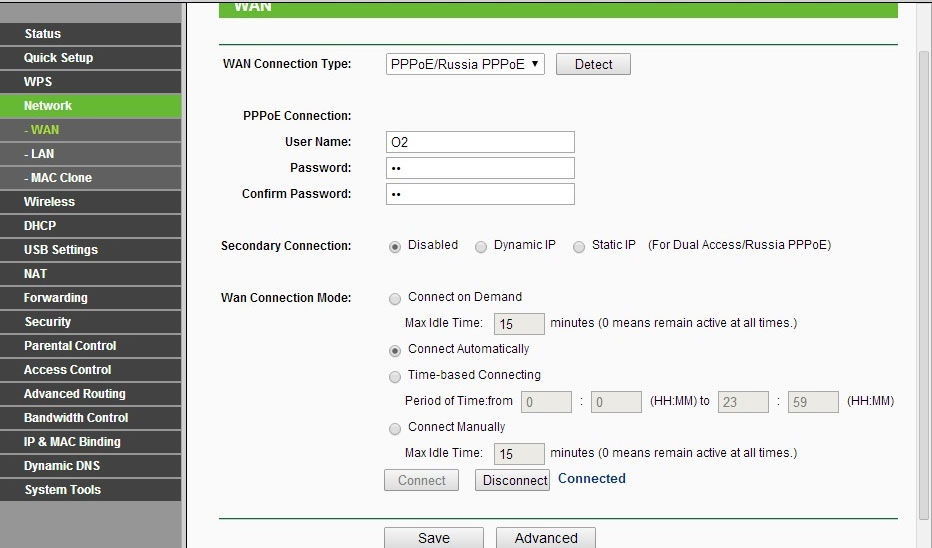Click the 'WAN Connection Type:' label
Viewport: 932px width, 548px height.
287,64
